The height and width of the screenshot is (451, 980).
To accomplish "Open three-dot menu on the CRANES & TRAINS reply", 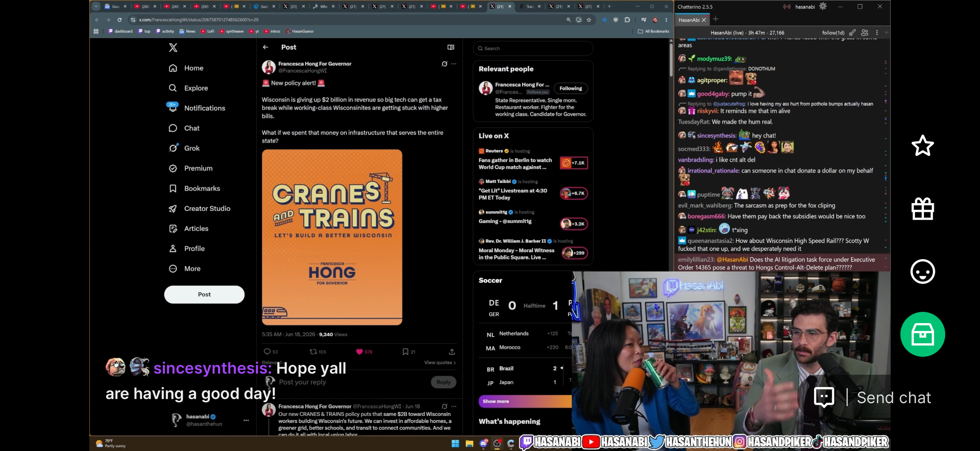I will click(x=454, y=407).
